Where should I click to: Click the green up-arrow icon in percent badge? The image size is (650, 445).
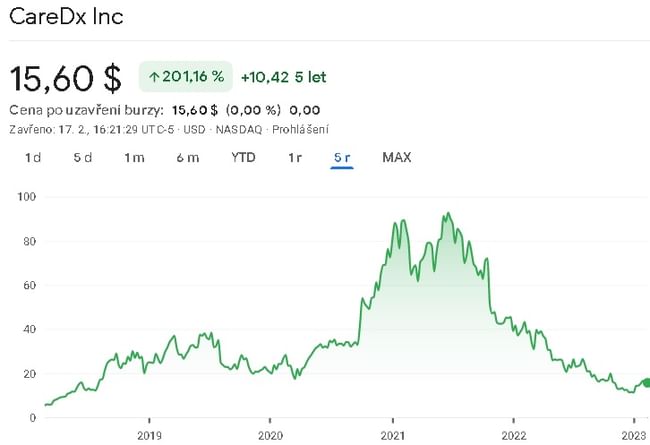point(155,77)
